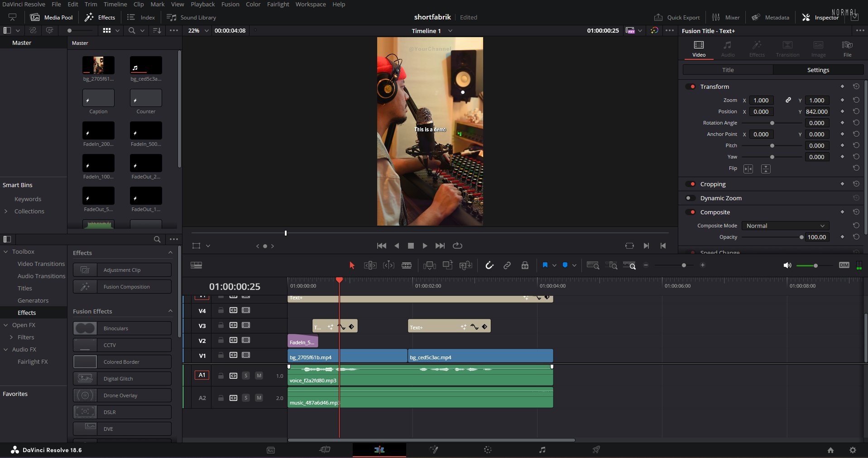Screen dimensions: 868x458
Task: Reset the Transform section
Action: pyautogui.click(x=856, y=87)
